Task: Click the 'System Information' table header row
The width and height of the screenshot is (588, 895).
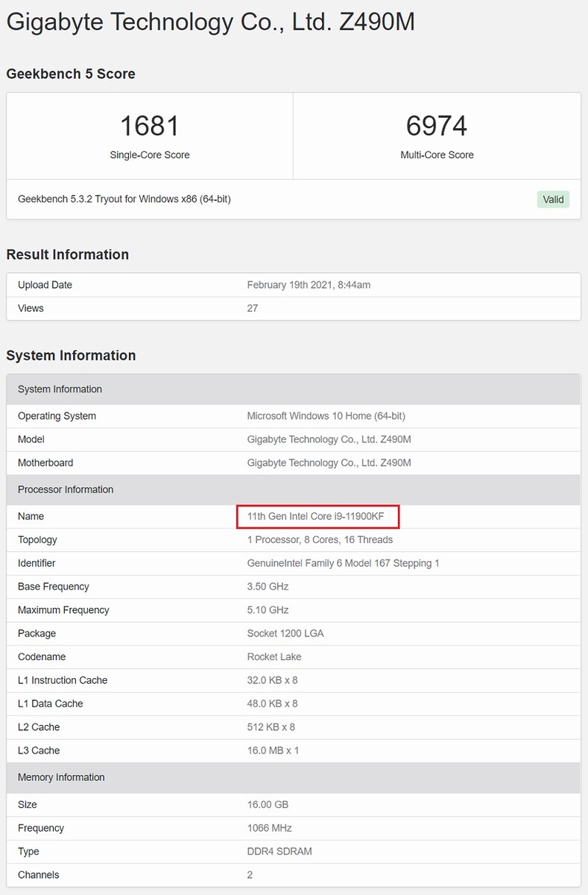Action: pyautogui.click(x=294, y=389)
